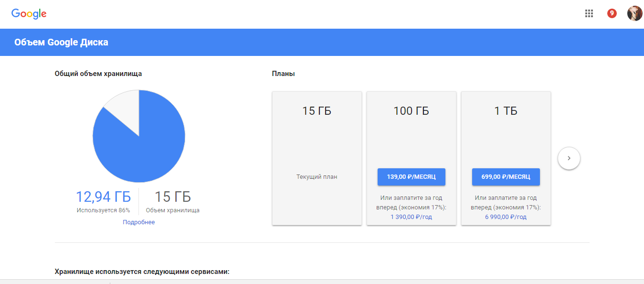Click the Google logo
644x284 pixels.
(x=29, y=13)
